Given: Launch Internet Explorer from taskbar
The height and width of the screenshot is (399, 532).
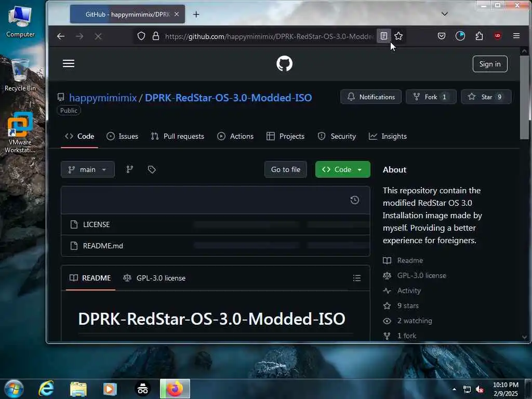Looking at the screenshot, I should 46,389.
